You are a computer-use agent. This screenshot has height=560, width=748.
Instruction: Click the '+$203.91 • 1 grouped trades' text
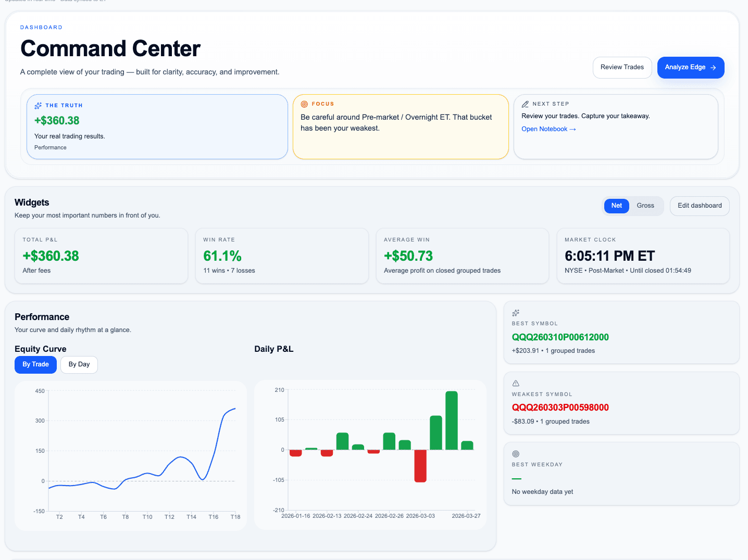click(x=553, y=351)
